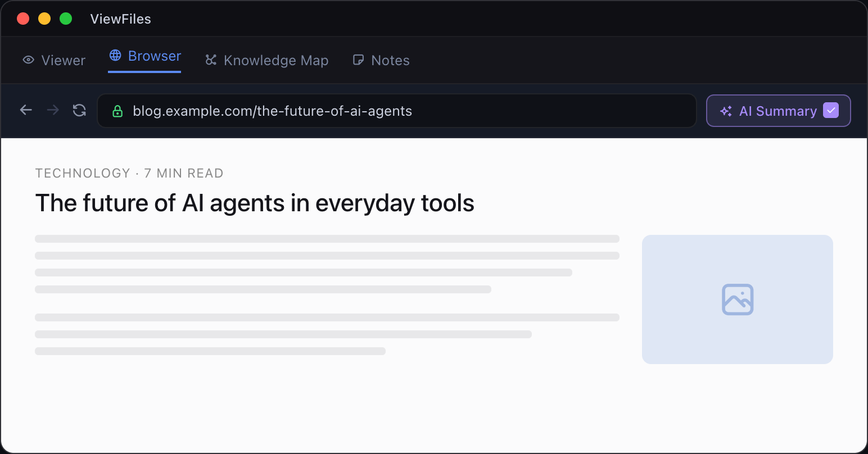Go forward with the right arrow
The height and width of the screenshot is (454, 868).
click(x=53, y=110)
